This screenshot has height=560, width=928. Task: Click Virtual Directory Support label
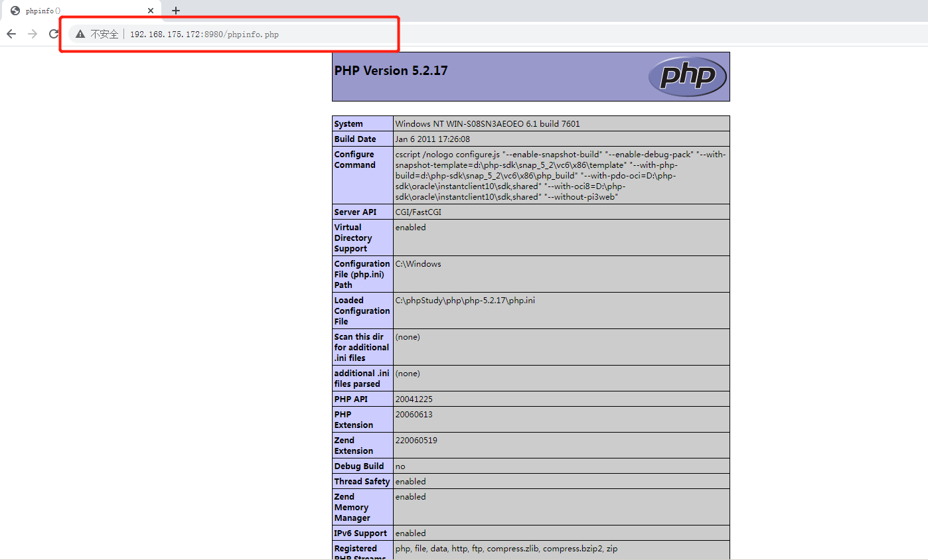pyautogui.click(x=353, y=238)
